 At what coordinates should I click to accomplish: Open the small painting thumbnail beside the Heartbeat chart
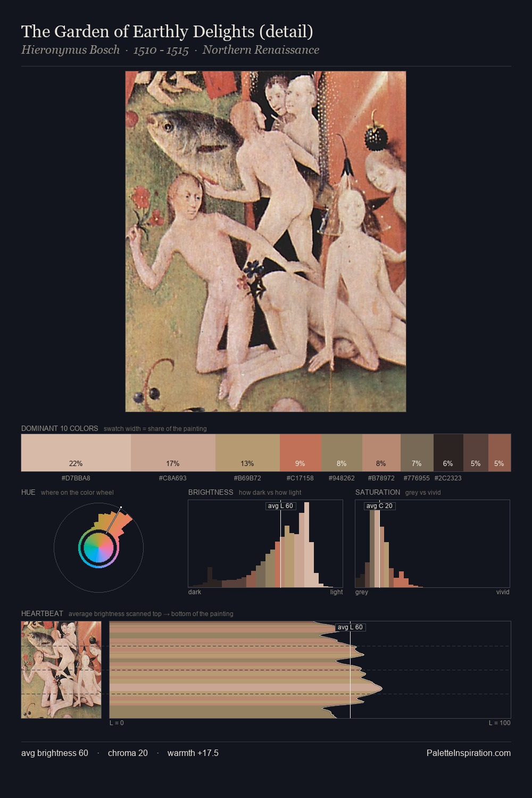pos(61,670)
